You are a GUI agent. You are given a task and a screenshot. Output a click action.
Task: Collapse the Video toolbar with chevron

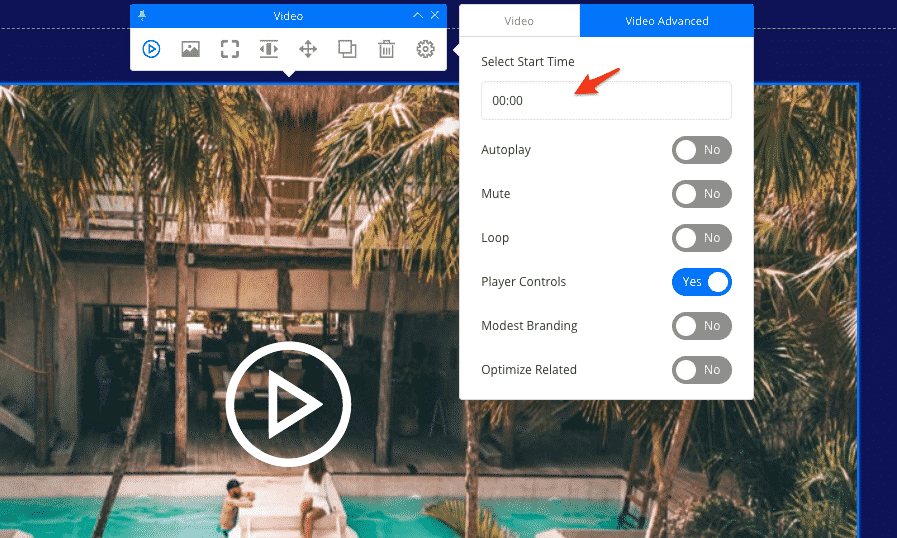pyautogui.click(x=418, y=16)
